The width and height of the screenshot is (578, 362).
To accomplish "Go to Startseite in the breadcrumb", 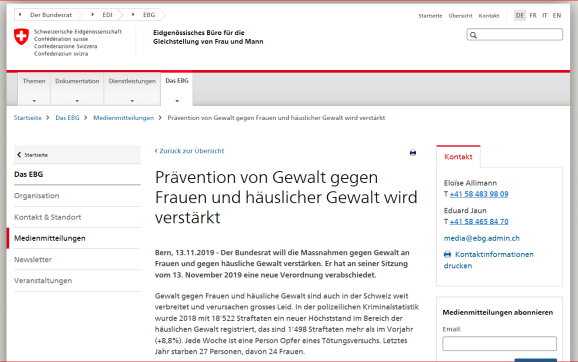I will coord(28,118).
